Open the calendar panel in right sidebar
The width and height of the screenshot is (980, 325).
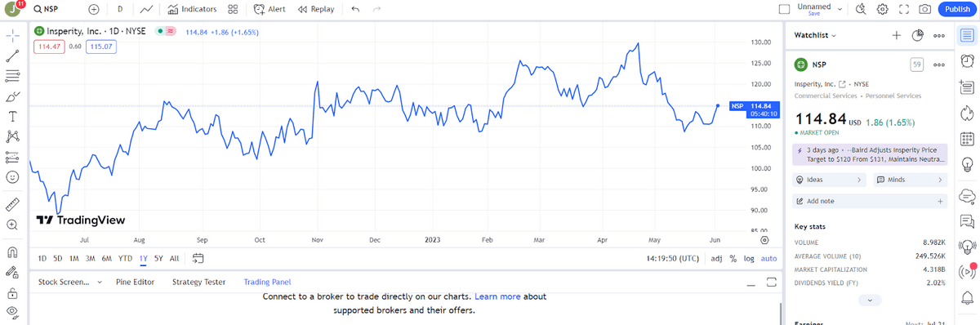[x=967, y=138]
